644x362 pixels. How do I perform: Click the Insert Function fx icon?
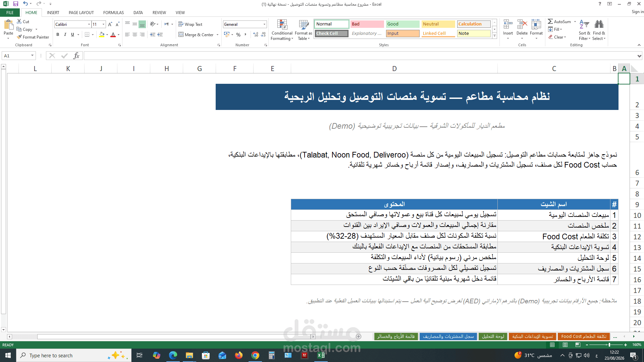point(76,56)
